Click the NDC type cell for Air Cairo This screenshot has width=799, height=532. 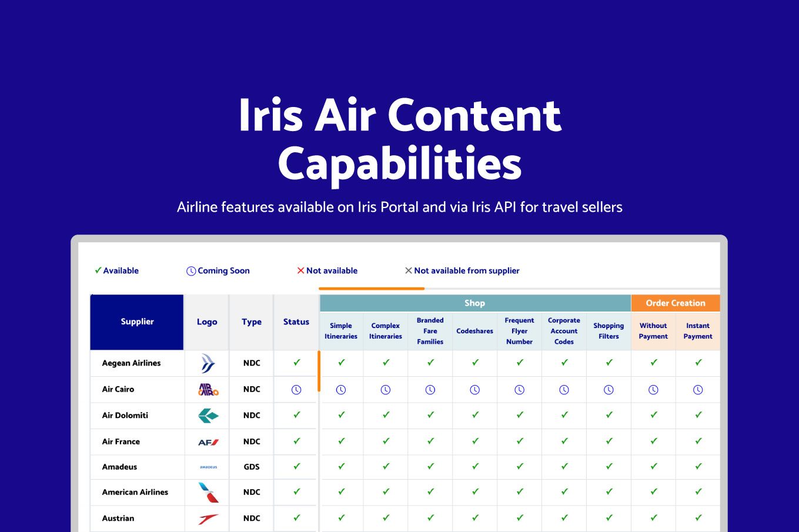click(252, 389)
